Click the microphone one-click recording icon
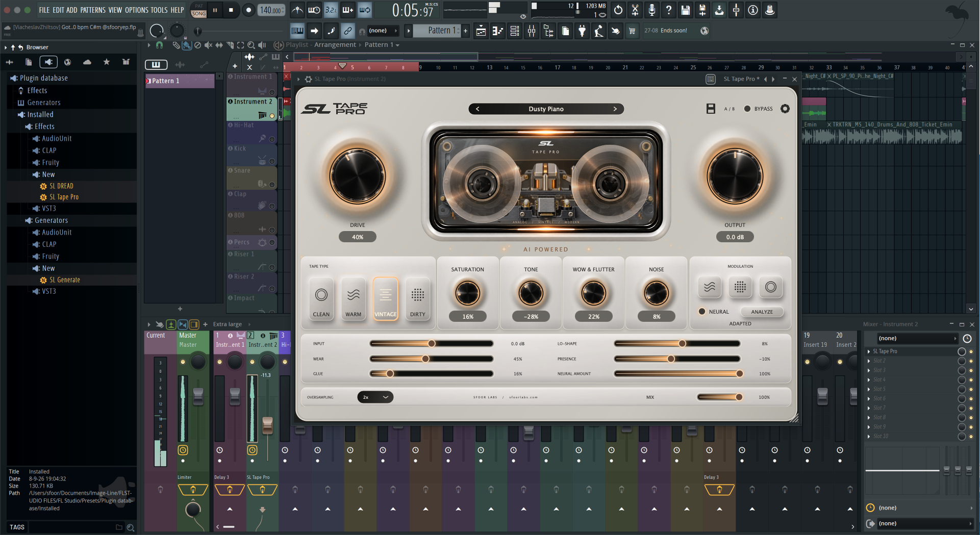Screen dimensions: 980x535 tap(652, 10)
